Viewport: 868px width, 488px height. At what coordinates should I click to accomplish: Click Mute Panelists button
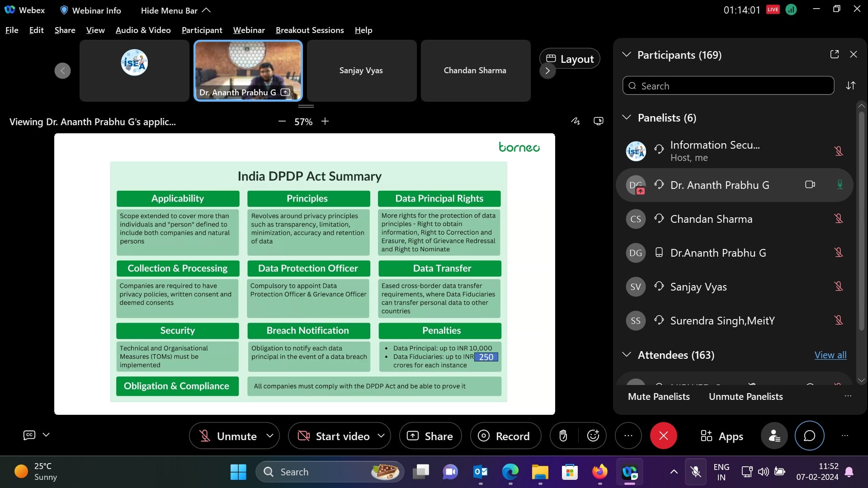click(x=659, y=396)
